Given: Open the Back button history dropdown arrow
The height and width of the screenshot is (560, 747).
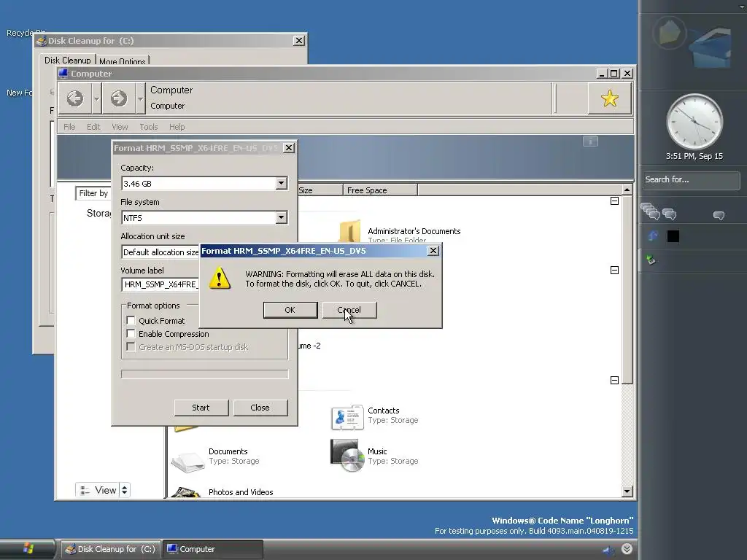Looking at the screenshot, I should point(97,98).
